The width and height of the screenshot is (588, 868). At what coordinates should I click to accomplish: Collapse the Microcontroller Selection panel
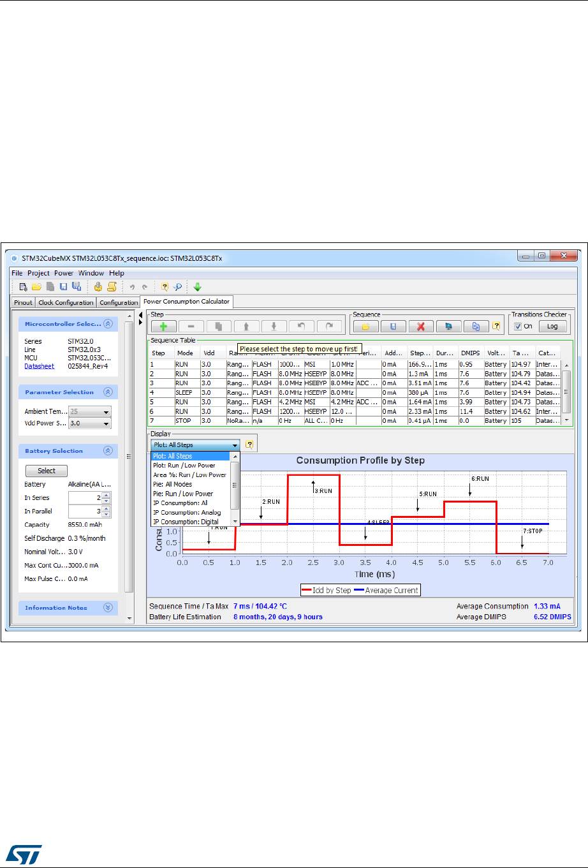point(108,324)
